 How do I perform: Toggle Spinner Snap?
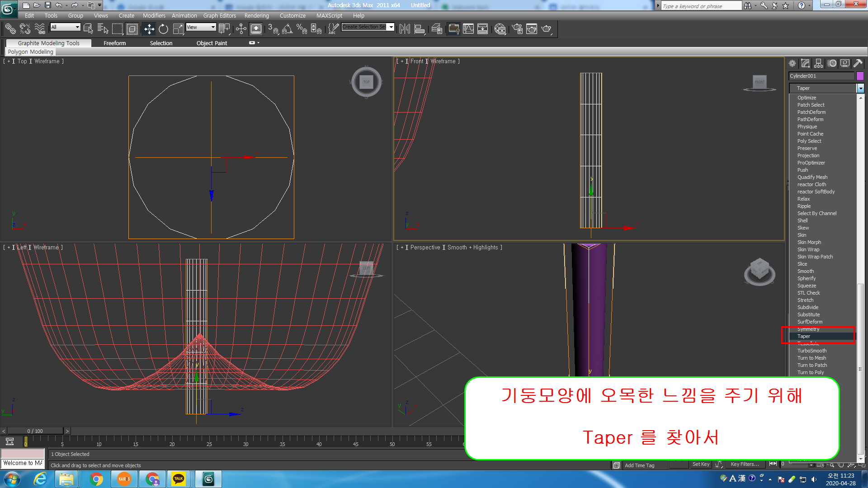pos(316,29)
